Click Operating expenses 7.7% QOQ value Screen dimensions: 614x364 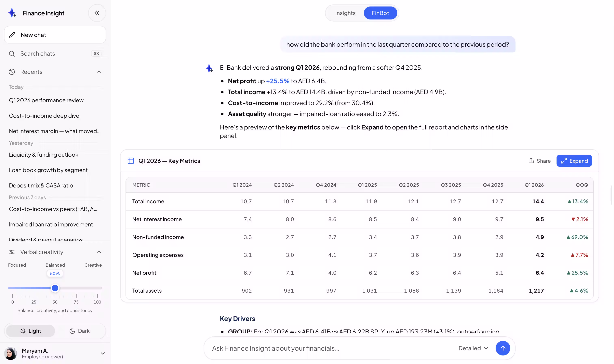pos(579,255)
